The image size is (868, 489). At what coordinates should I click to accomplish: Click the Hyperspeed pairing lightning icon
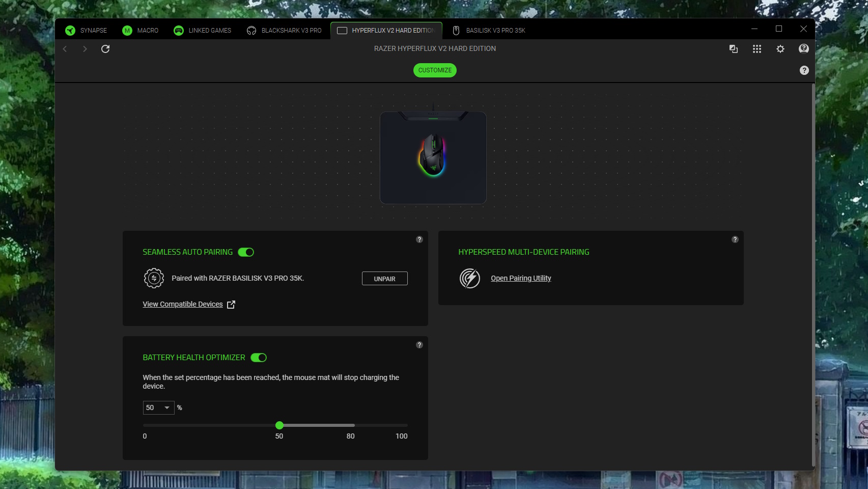[470, 278]
